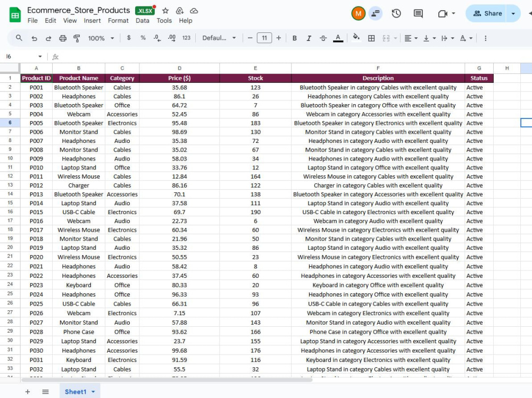The image size is (532, 398).
Task: Format selection as currency
Action: tap(129, 38)
